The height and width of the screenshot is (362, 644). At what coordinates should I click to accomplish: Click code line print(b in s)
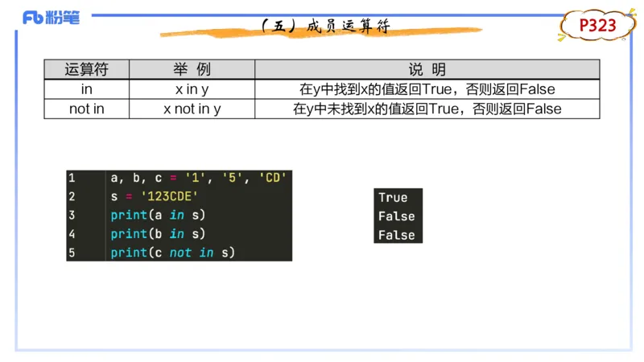click(x=158, y=234)
